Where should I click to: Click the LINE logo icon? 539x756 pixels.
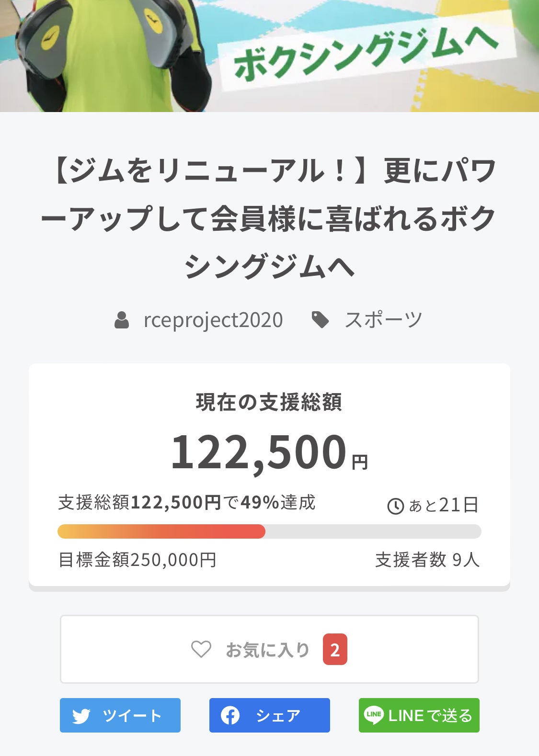point(374,715)
